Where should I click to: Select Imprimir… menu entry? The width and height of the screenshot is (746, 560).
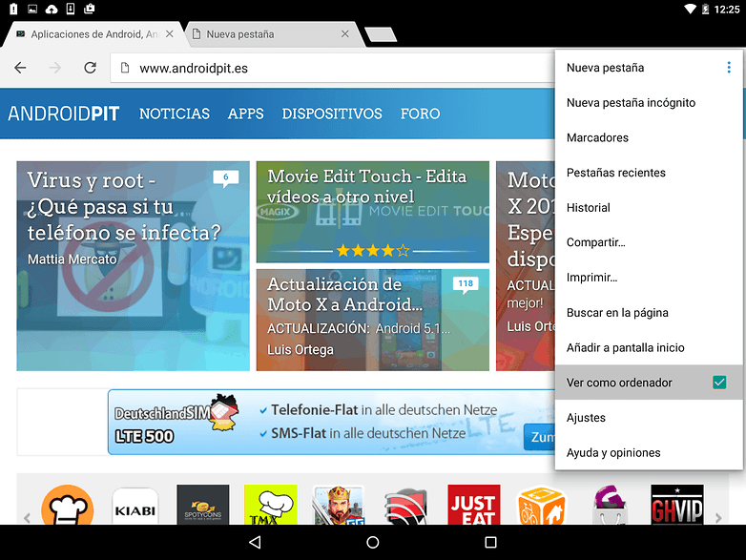click(649, 278)
